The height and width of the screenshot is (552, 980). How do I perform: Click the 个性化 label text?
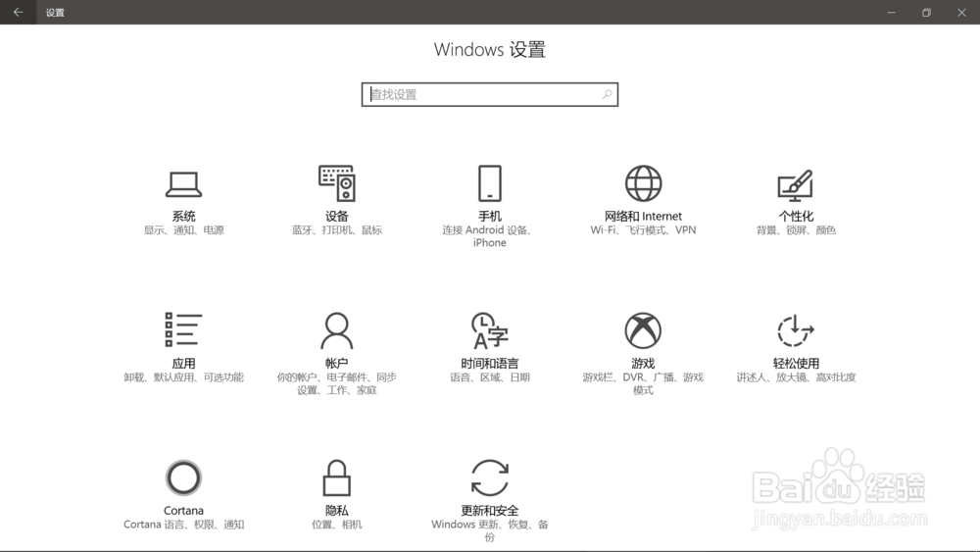tap(796, 217)
